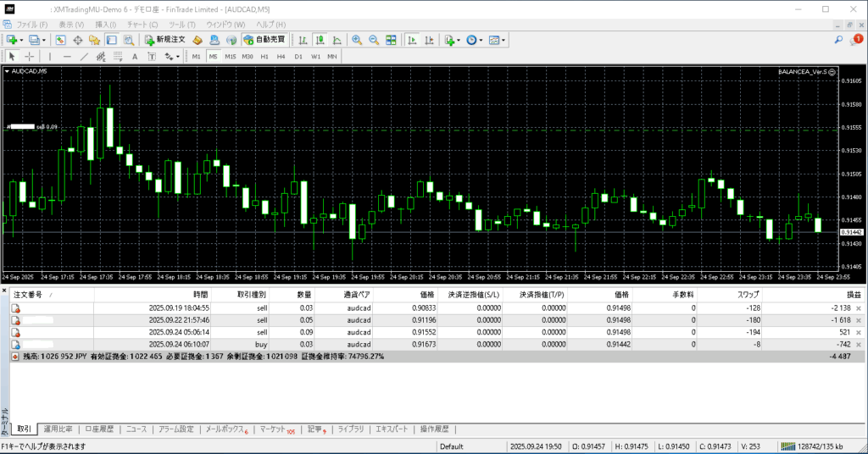Toggle the chart auto scroll button
This screenshot has width=868, height=454.
click(411, 40)
